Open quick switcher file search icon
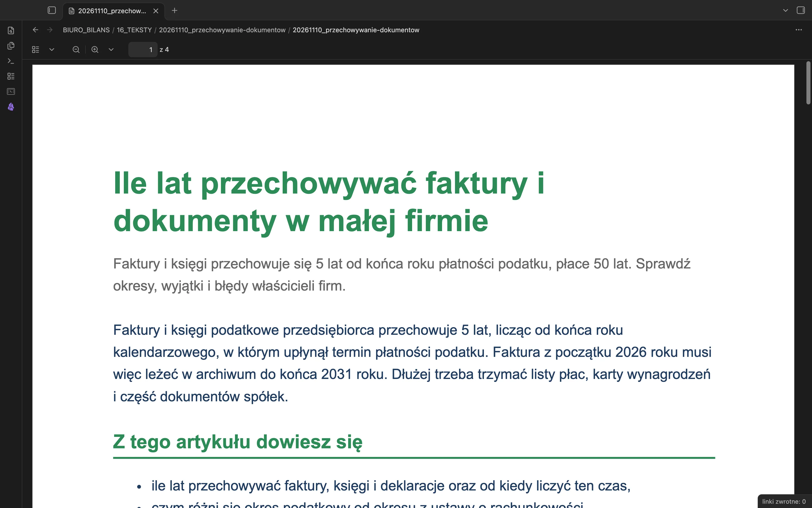The image size is (812, 508). coord(11,30)
